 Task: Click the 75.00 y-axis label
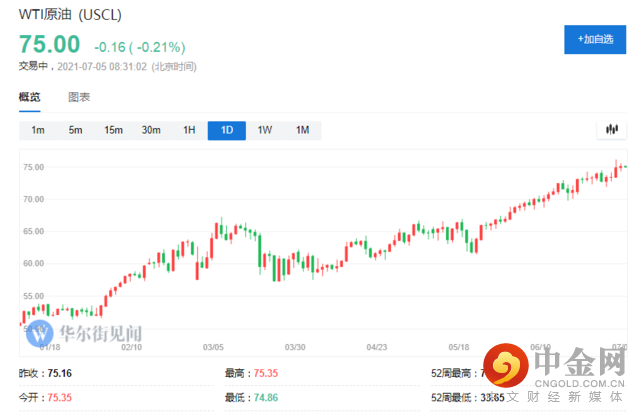click(x=33, y=167)
